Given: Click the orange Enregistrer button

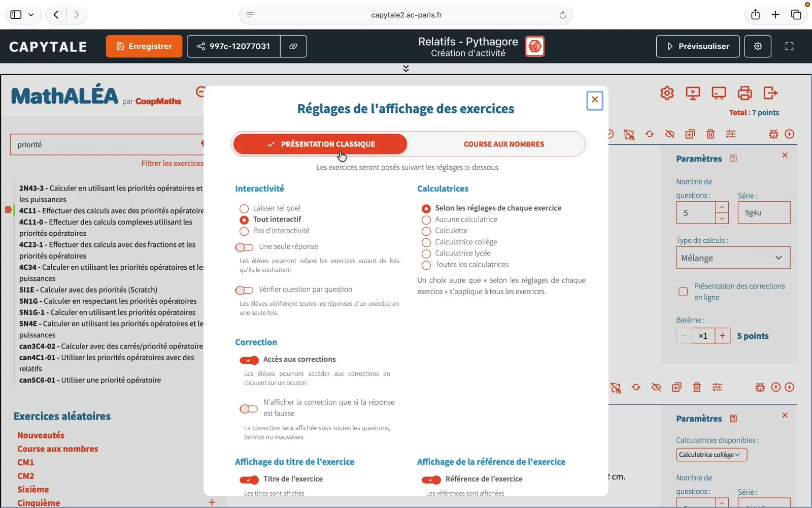Looking at the screenshot, I should click(x=144, y=46).
